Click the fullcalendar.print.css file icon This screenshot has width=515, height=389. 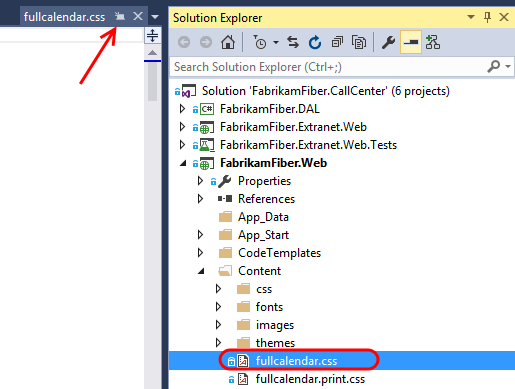point(243,379)
